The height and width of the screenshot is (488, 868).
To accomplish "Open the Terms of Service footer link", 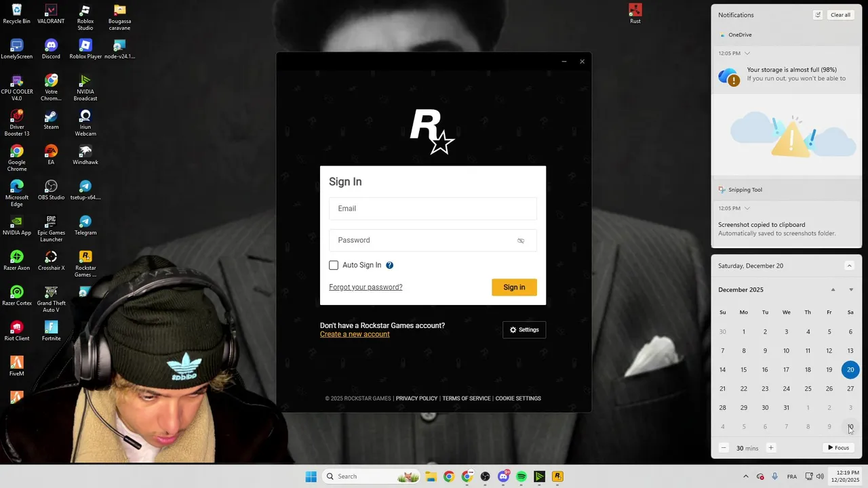I will 467,399.
